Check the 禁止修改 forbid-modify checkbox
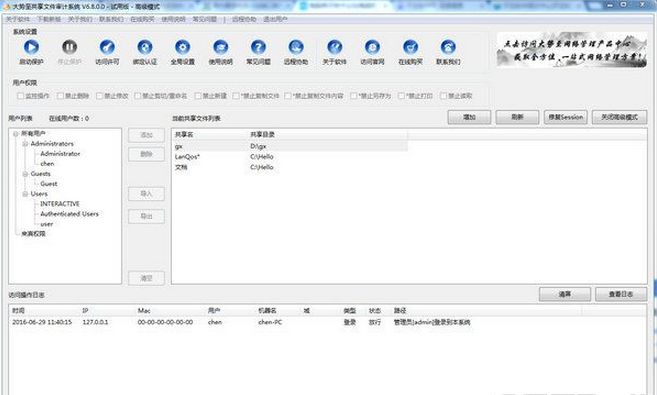The width and height of the screenshot is (657, 395). [x=99, y=96]
